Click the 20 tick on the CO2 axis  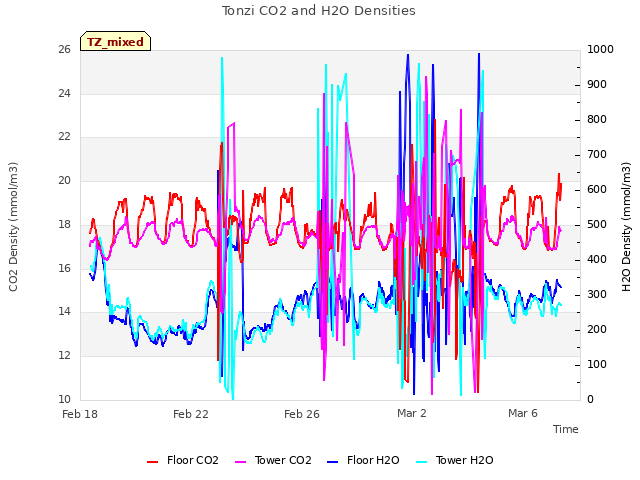pyautogui.click(x=64, y=180)
